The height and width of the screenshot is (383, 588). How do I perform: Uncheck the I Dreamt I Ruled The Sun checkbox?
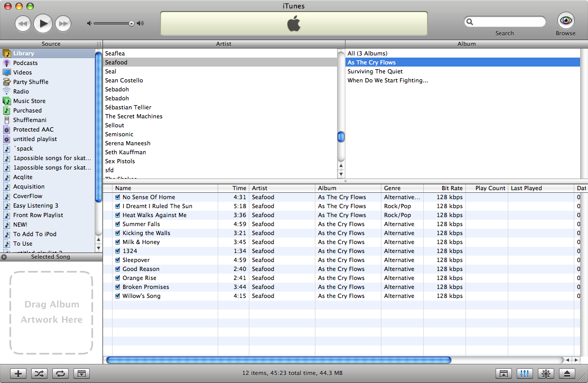tap(118, 206)
